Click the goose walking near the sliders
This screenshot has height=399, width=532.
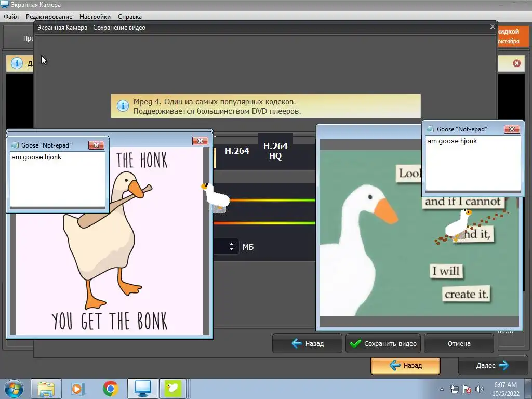[216, 196]
